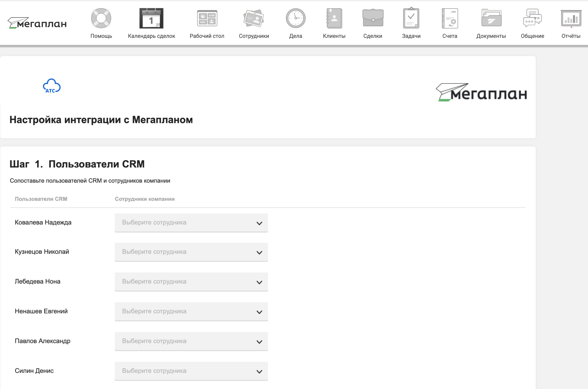The height and width of the screenshot is (389, 588).
Task: Open Отчёты chart board icon
Action: click(x=571, y=19)
